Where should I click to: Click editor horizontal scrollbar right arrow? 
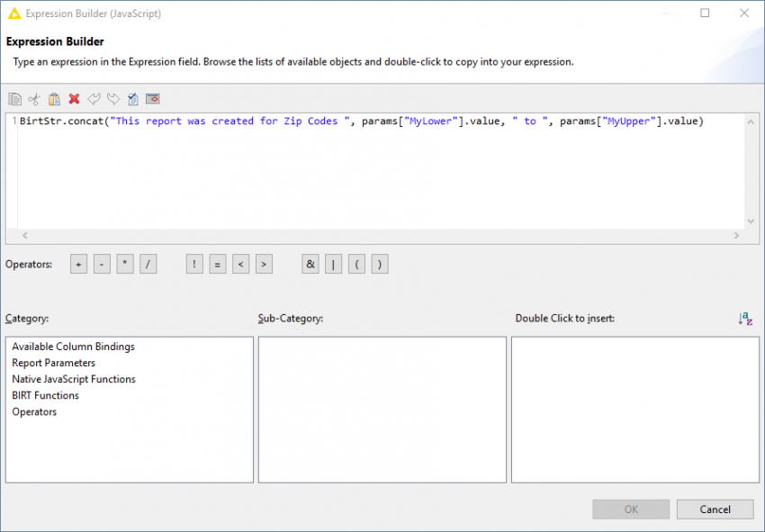pyautogui.click(x=737, y=236)
